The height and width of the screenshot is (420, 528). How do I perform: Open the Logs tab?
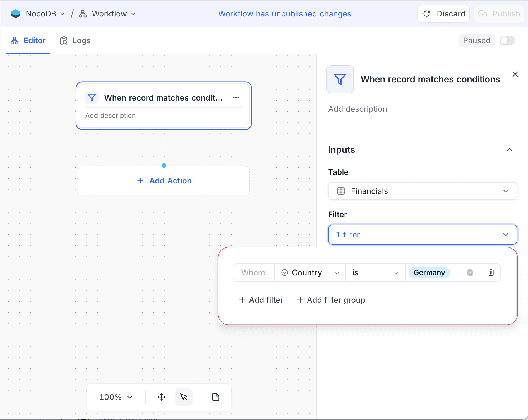coord(75,40)
